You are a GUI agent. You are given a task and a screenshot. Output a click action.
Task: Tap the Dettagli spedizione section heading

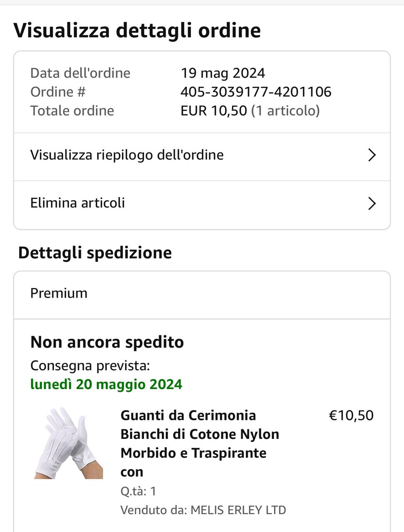(95, 253)
